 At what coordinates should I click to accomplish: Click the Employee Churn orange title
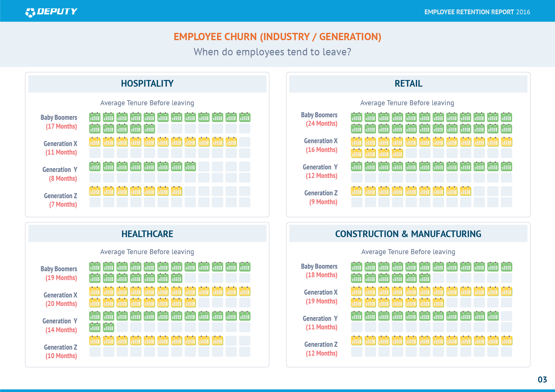277,37
